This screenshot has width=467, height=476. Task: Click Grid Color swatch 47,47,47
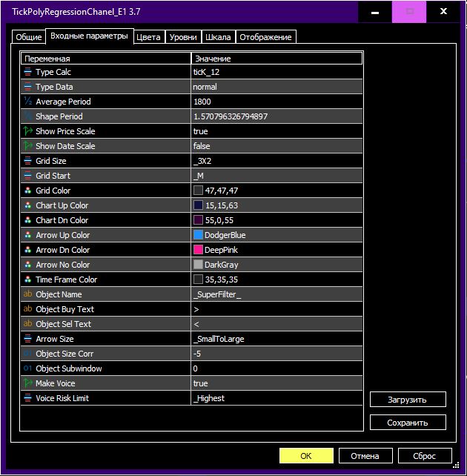point(198,191)
